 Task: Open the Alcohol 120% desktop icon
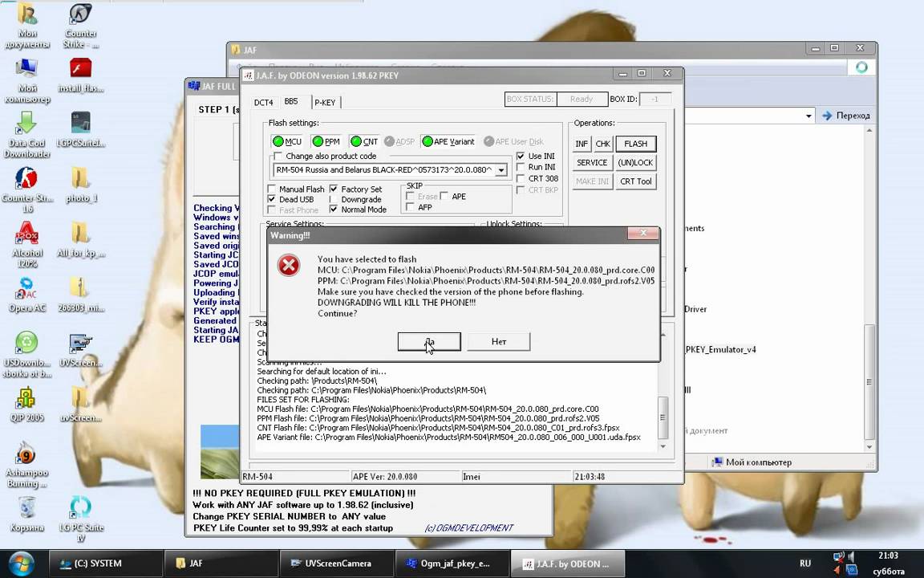(26, 244)
